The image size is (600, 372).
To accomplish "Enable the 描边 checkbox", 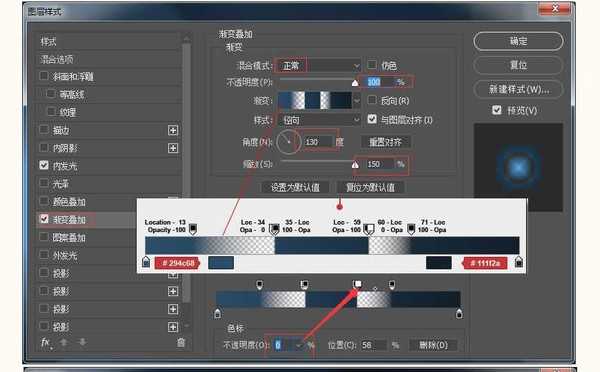I will tap(44, 129).
